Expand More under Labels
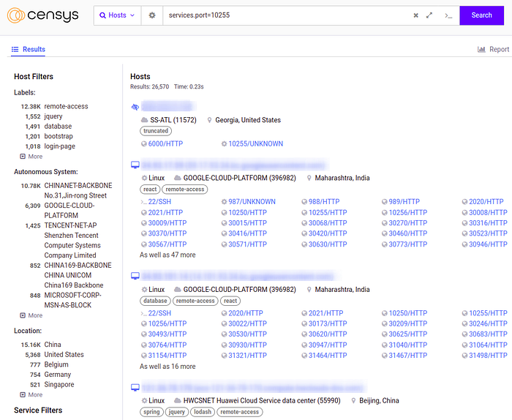This screenshot has height=420, width=512. [31, 157]
